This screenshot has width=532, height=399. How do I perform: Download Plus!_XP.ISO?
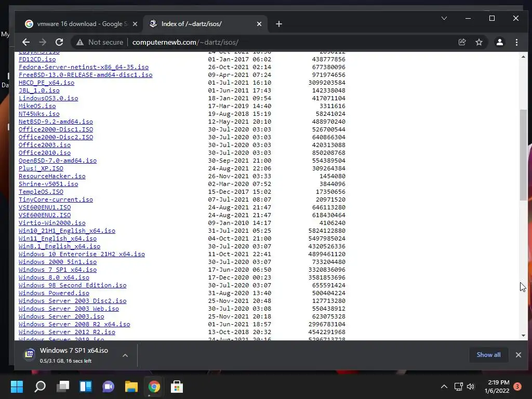(41, 169)
